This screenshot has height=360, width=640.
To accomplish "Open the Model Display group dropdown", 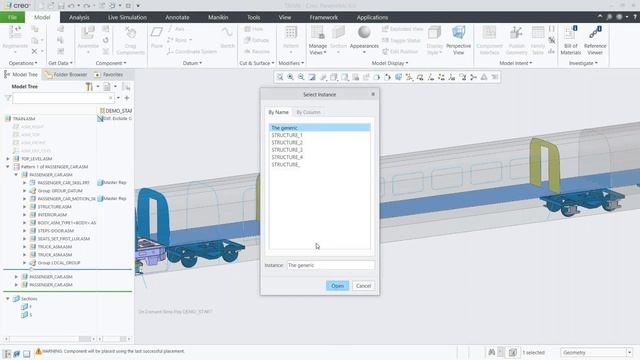I will (x=390, y=63).
